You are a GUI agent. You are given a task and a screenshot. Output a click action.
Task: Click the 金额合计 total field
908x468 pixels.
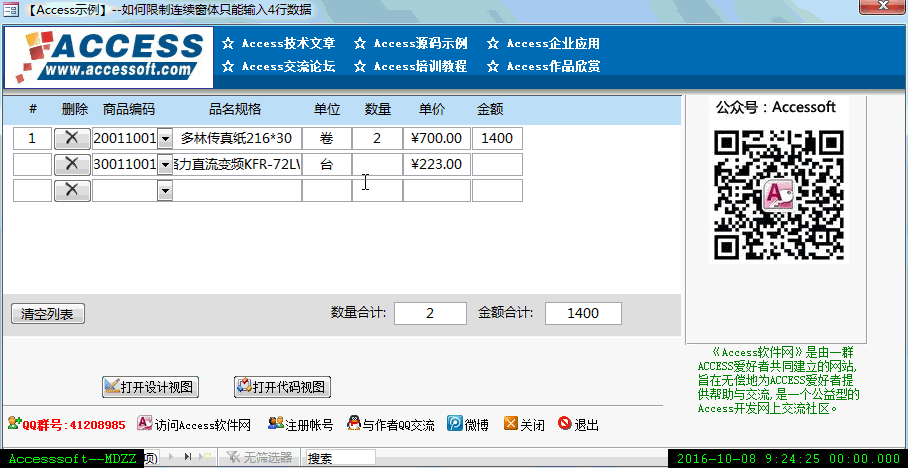click(583, 313)
